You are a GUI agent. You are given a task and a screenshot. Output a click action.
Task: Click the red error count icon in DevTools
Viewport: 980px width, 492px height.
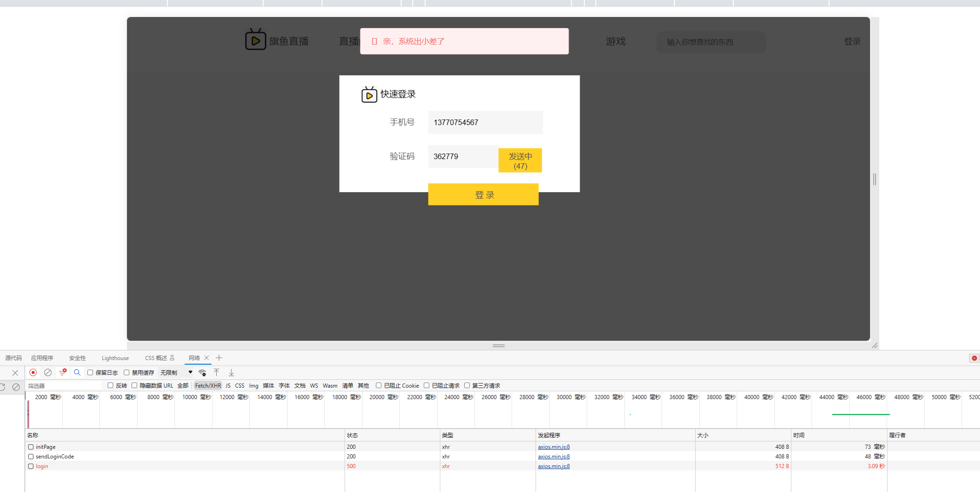(x=974, y=358)
